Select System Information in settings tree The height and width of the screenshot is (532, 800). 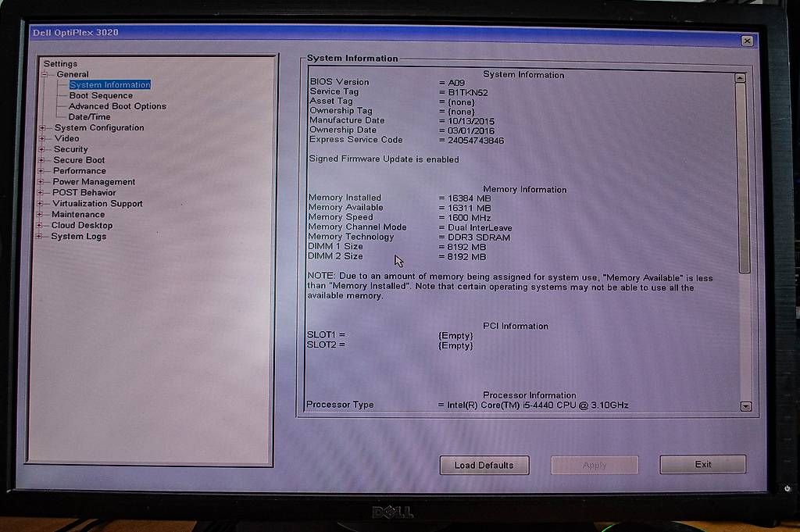[110, 84]
